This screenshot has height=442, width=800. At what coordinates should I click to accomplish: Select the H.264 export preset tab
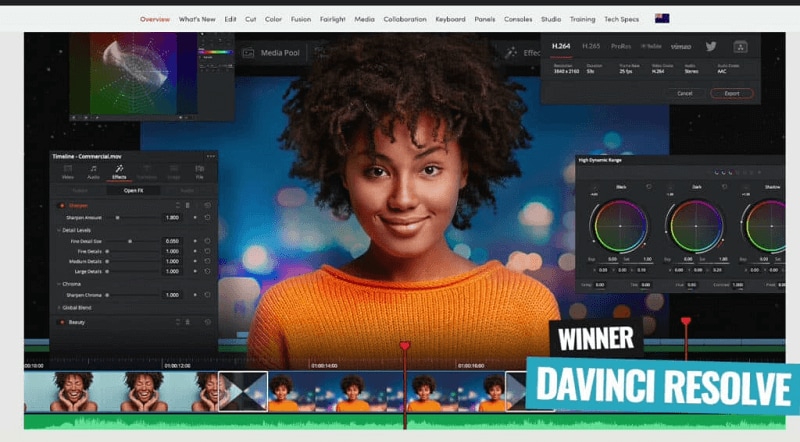(x=561, y=46)
